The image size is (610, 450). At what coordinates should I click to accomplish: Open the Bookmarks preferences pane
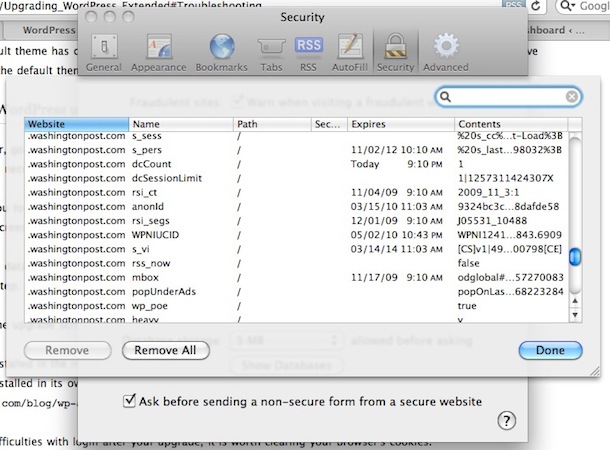click(222, 53)
